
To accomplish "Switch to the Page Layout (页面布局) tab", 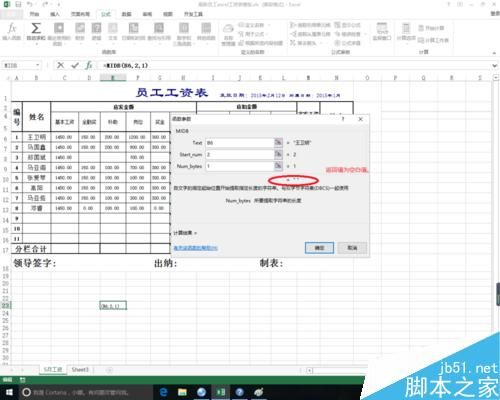I will pyautogui.click(x=80, y=14).
